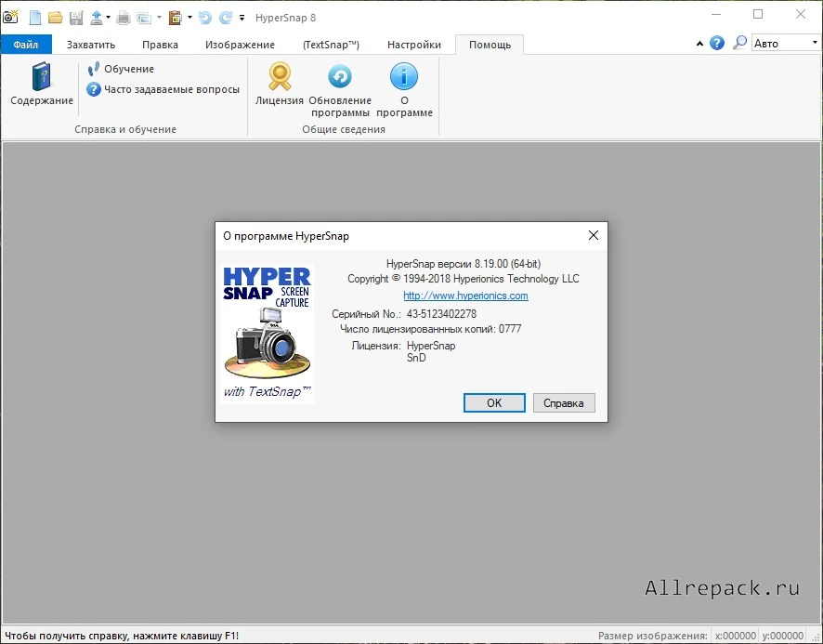Expand the upload icon dropdown arrow

pos(108,18)
